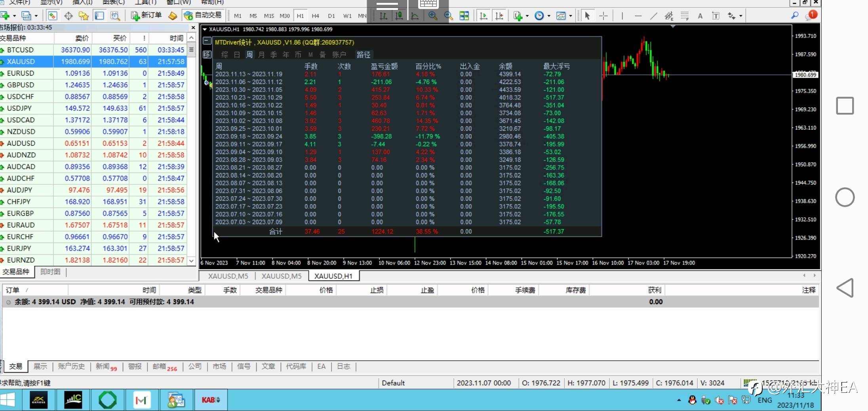Viewport: 868px width, 411px height.
Task: Select the text 'A' annotation tool
Action: (700, 16)
